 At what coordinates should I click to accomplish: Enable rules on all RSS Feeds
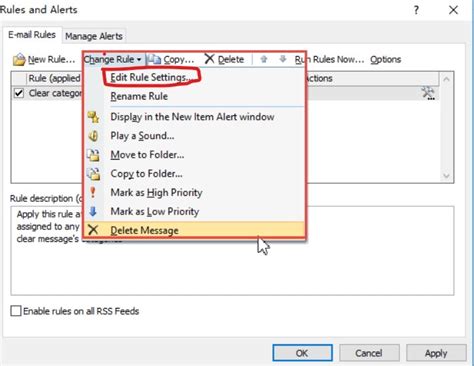pyautogui.click(x=16, y=311)
